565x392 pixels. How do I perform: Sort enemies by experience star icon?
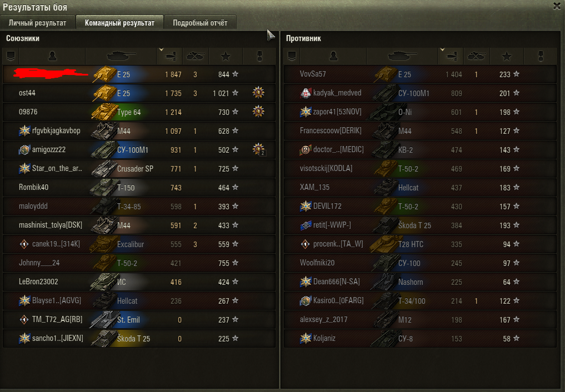[x=507, y=56]
